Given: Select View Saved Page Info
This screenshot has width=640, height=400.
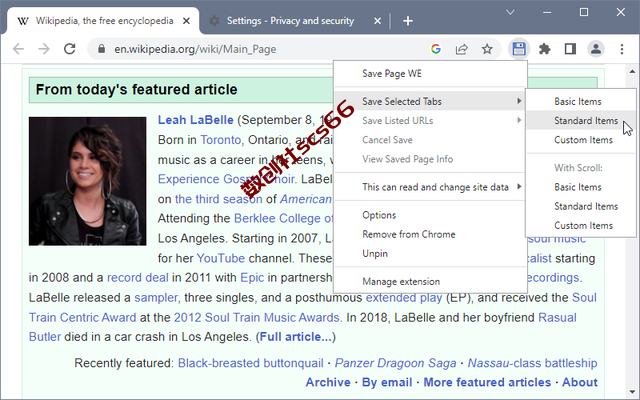Looking at the screenshot, I should 431,159.
